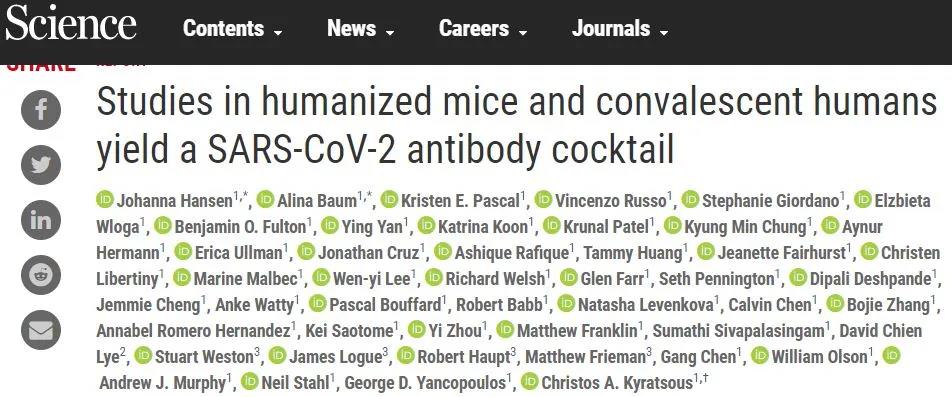Expand the Contents dropdown menu
The image size is (952, 397).
(x=233, y=29)
